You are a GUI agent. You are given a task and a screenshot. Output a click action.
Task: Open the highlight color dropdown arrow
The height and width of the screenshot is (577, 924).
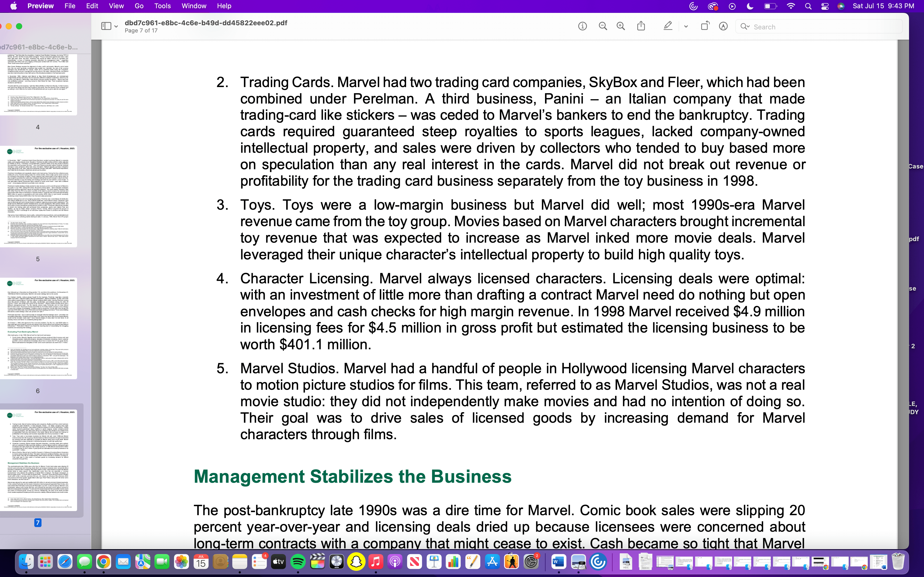coord(686,27)
